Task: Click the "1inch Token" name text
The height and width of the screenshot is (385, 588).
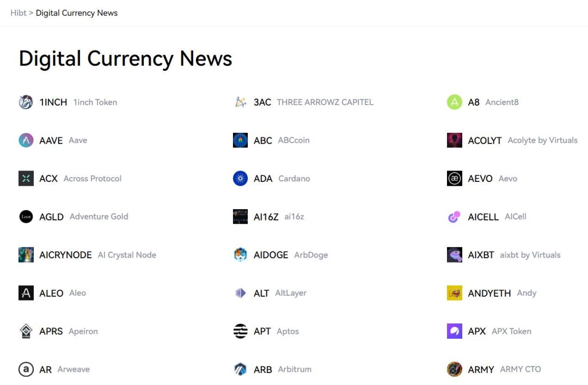Action: [95, 102]
